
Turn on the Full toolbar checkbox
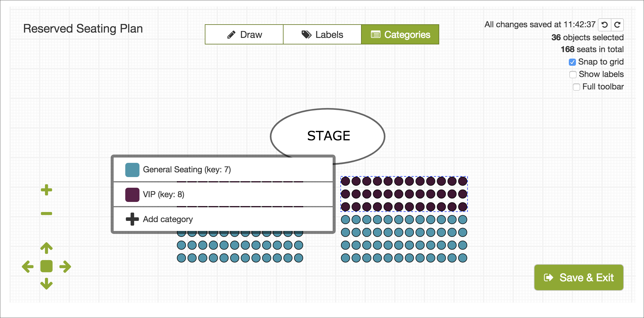(x=577, y=87)
